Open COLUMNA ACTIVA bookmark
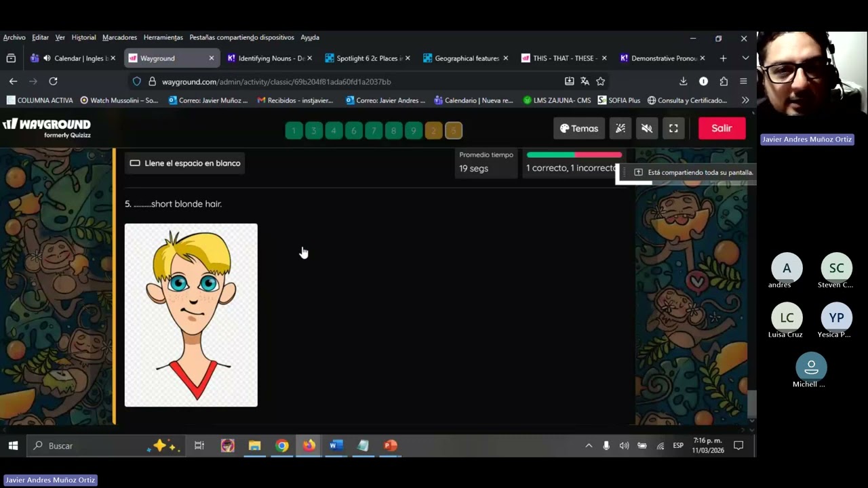Image resolution: width=868 pixels, height=488 pixels. 39,100
